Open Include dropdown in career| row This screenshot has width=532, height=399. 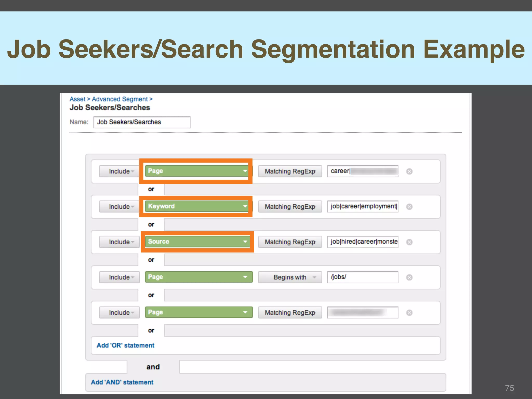point(119,171)
